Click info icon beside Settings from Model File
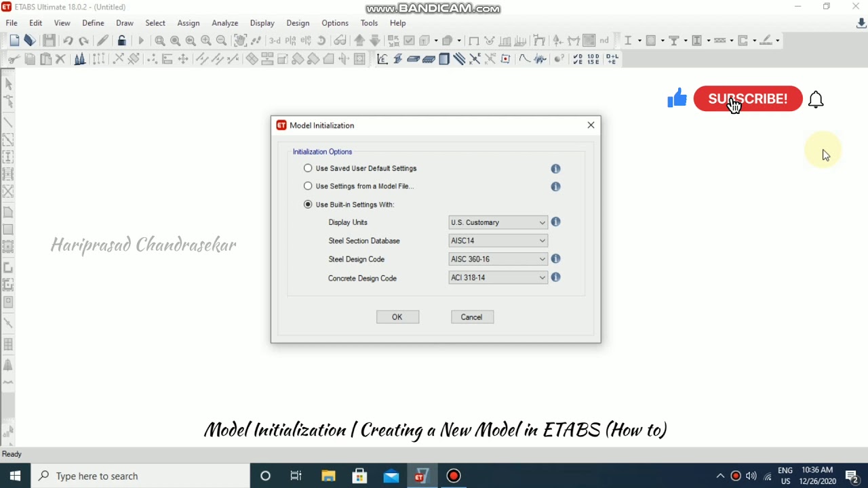Image resolution: width=868 pixels, height=488 pixels. (x=555, y=186)
